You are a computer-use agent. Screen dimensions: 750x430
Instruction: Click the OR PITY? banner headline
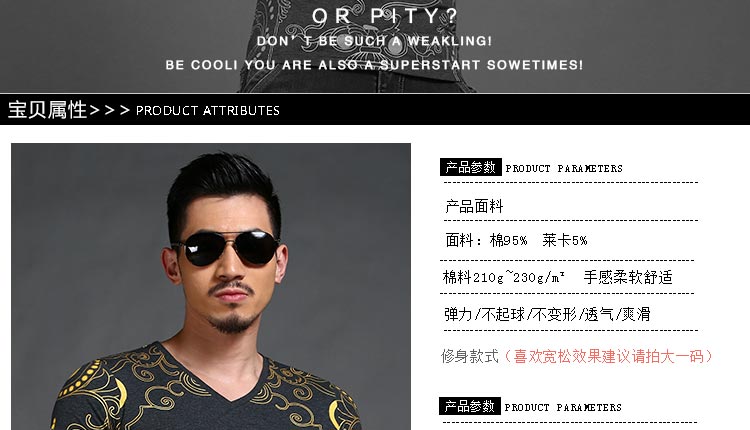(385, 16)
